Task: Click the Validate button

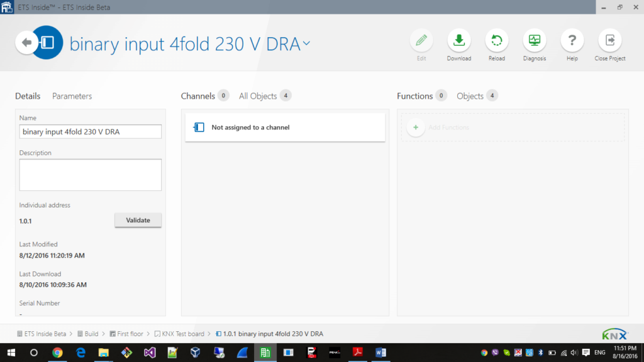Action: click(x=138, y=221)
